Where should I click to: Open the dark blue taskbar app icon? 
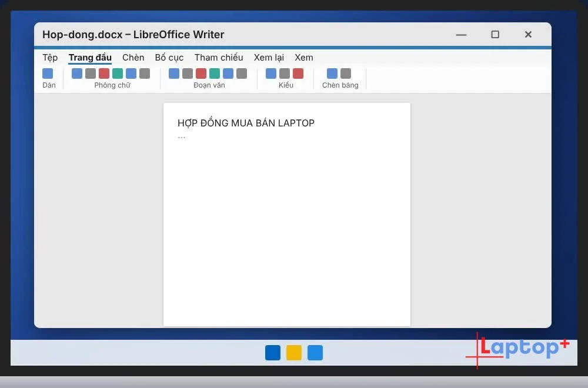pos(273,353)
